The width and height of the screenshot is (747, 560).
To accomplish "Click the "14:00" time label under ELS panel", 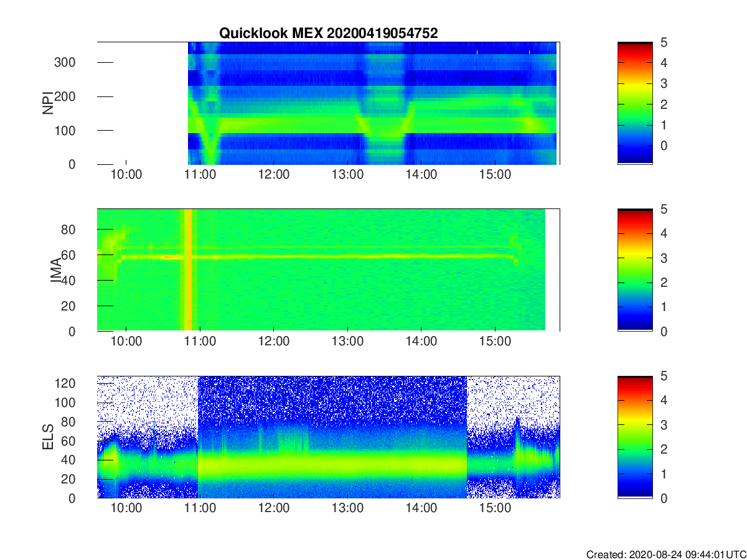I will tap(421, 508).
